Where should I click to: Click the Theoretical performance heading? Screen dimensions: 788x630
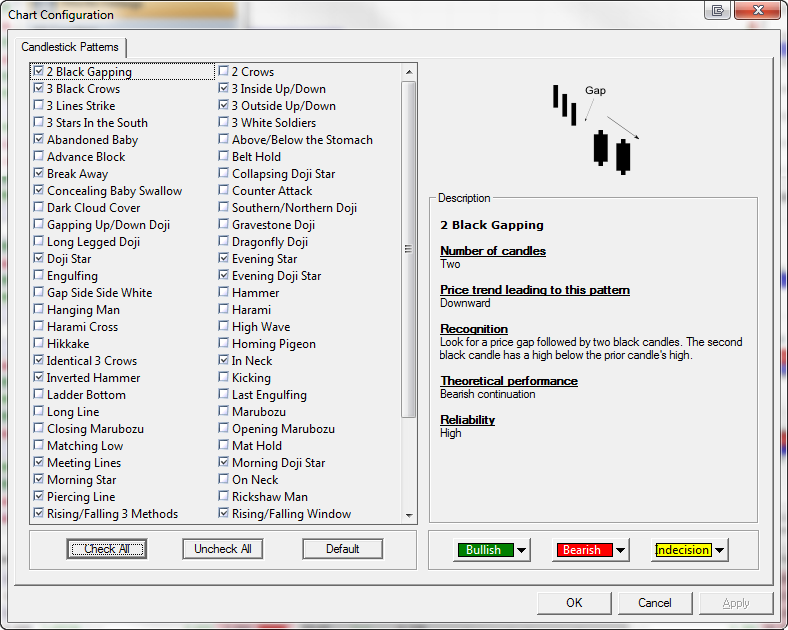coord(509,381)
